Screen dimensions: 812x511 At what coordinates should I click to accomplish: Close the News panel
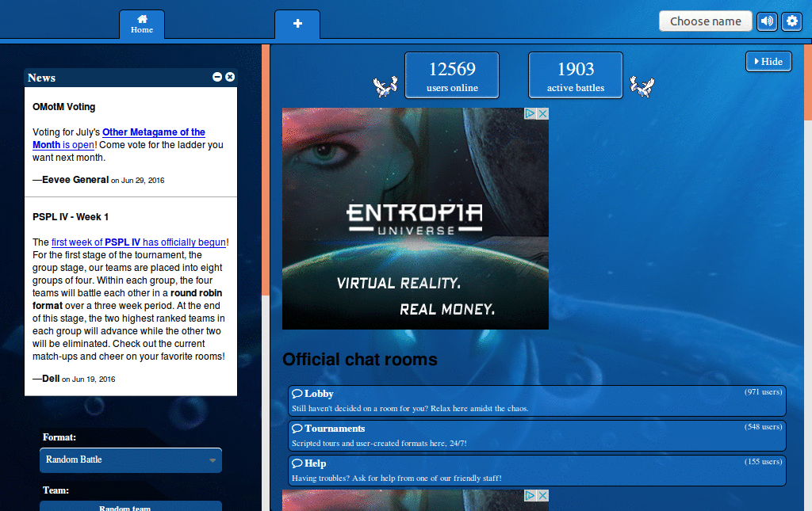(230, 77)
